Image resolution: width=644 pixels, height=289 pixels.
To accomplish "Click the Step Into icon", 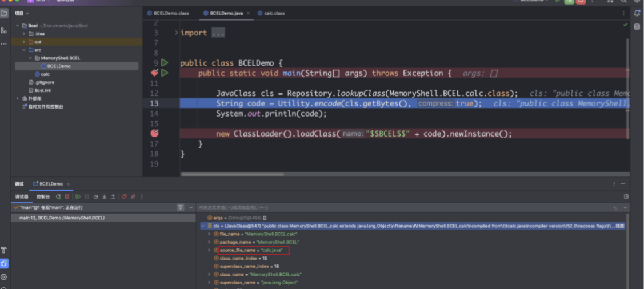I will tap(105, 196).
